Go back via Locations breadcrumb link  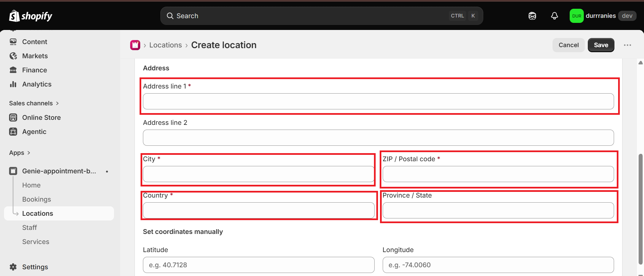coord(165,45)
